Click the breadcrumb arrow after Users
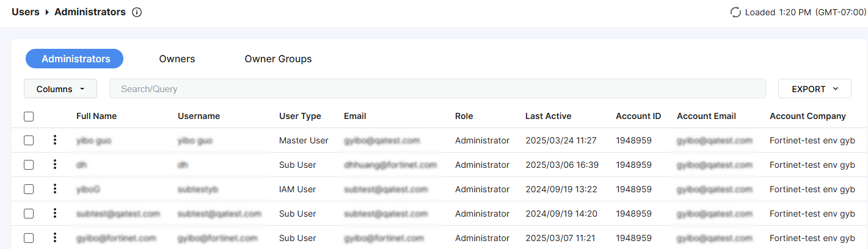The height and width of the screenshot is (249, 868). (x=47, y=12)
